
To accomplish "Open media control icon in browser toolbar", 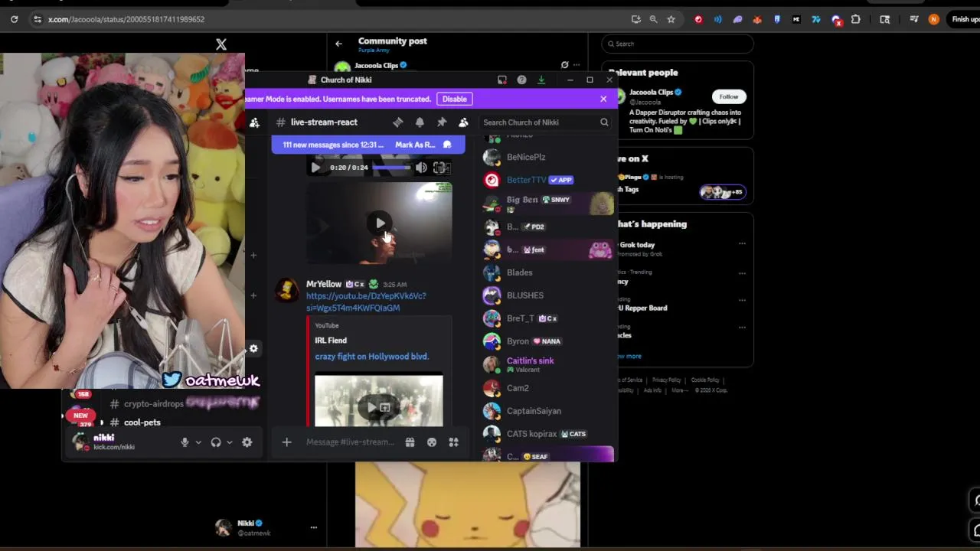I will coord(914,19).
